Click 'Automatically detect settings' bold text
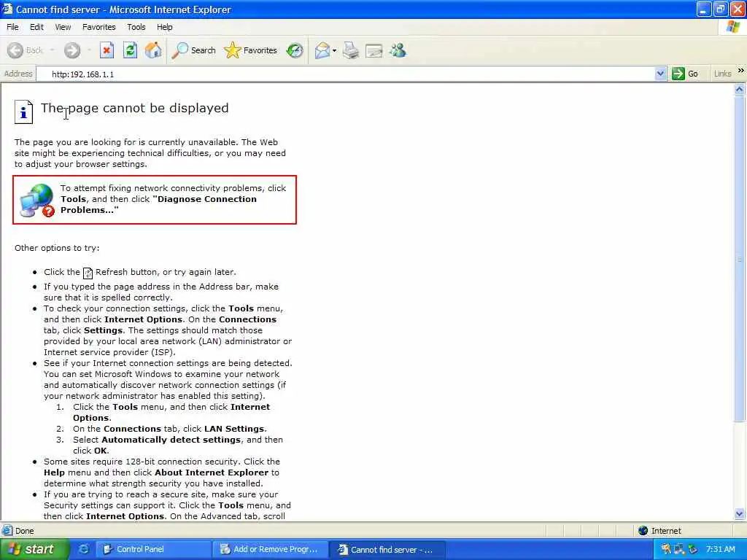This screenshot has width=747, height=560. [x=171, y=440]
